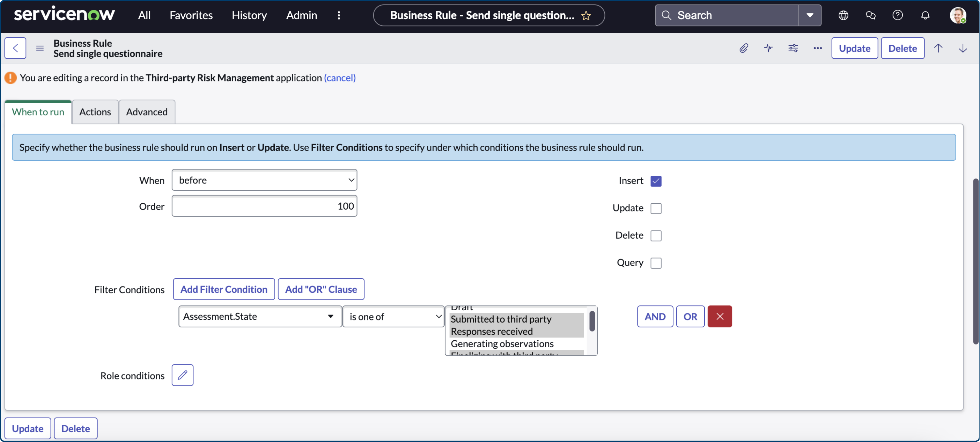Click the cancel link in the warning banner
Image resolution: width=980 pixels, height=442 pixels.
(340, 78)
